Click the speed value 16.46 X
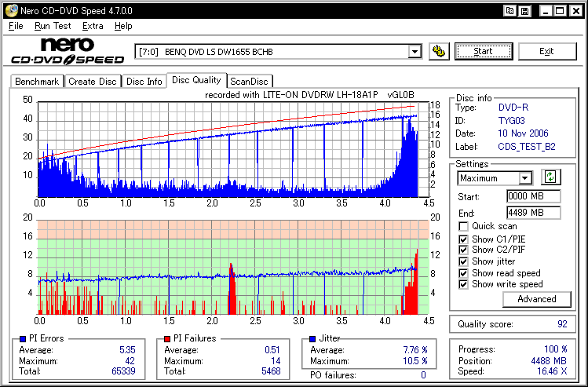588x387 pixels. pyautogui.click(x=552, y=371)
